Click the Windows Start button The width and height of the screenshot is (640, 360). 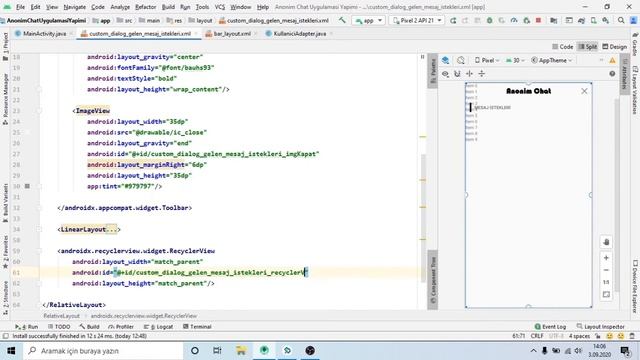tap(11, 351)
